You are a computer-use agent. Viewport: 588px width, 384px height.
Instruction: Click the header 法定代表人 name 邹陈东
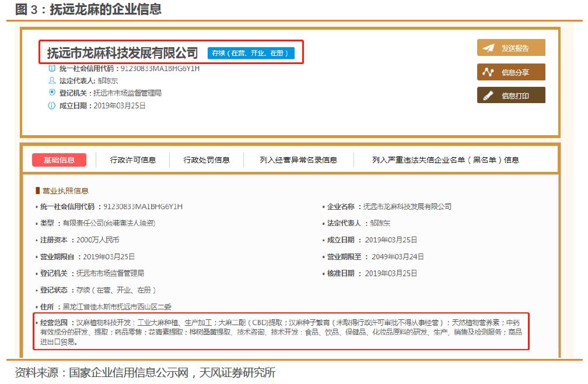(x=108, y=80)
